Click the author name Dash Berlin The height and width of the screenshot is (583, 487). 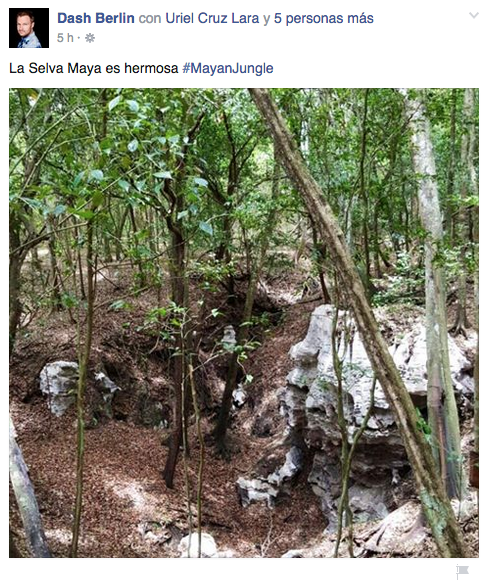point(96,18)
